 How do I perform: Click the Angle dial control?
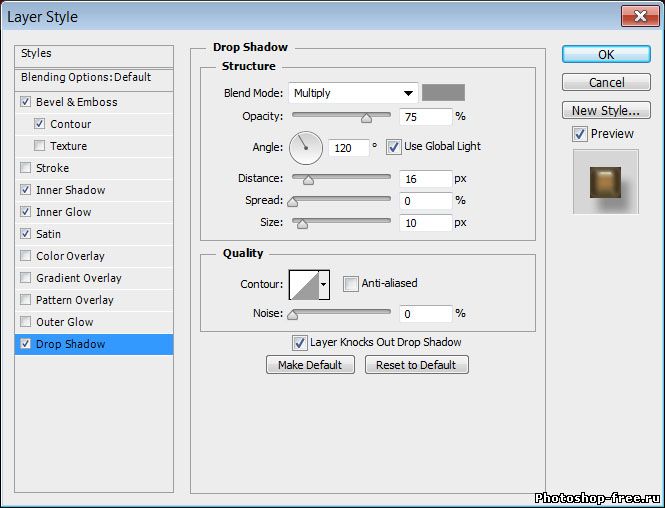click(x=306, y=148)
